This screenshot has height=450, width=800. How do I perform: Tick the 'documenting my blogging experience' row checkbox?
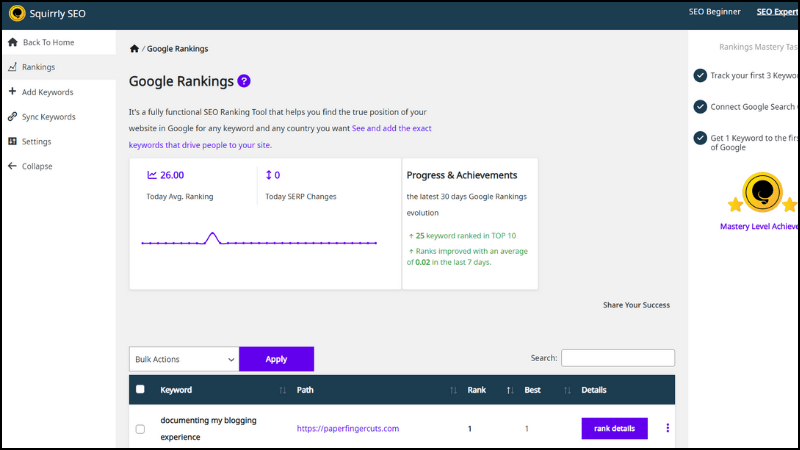140,429
